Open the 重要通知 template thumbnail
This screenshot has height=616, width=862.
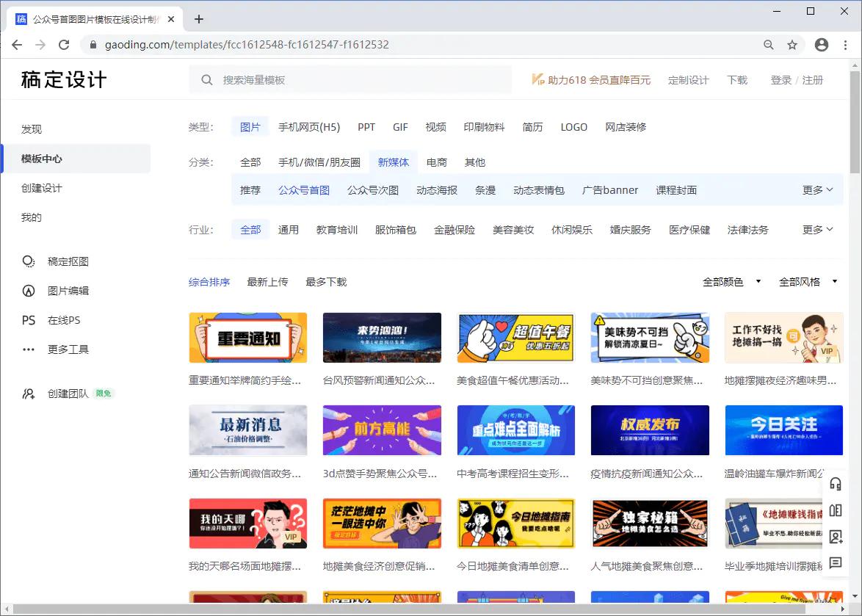248,338
